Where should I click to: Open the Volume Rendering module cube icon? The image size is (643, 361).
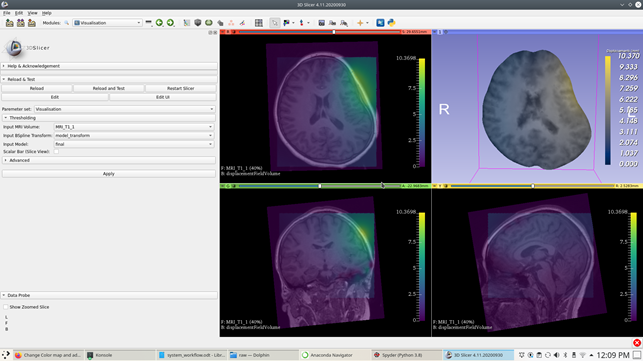point(198,23)
